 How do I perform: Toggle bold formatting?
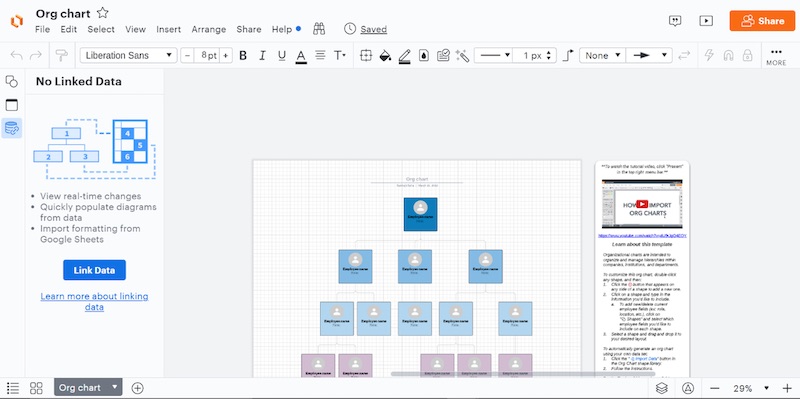(243, 56)
